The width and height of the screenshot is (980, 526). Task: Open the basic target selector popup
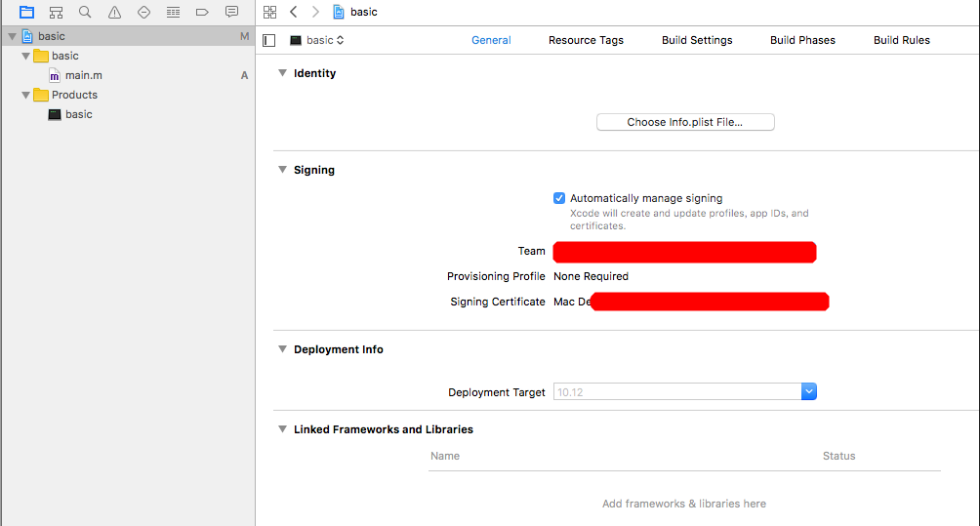318,40
